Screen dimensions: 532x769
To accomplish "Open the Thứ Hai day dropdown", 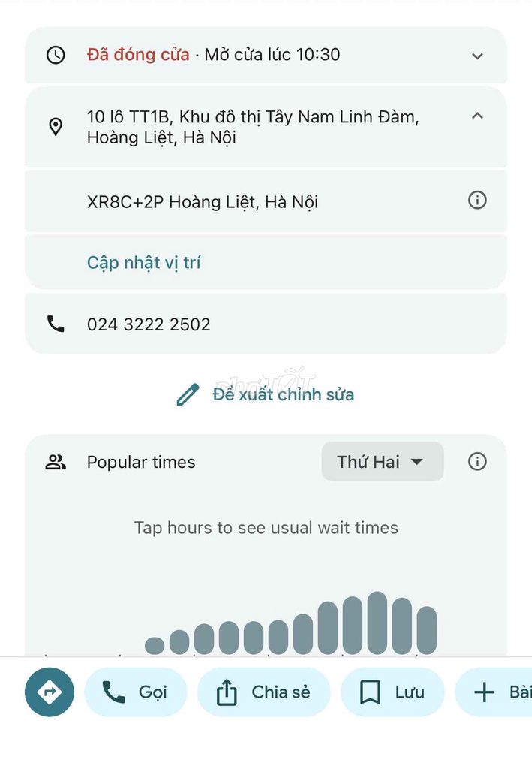I will (x=383, y=462).
